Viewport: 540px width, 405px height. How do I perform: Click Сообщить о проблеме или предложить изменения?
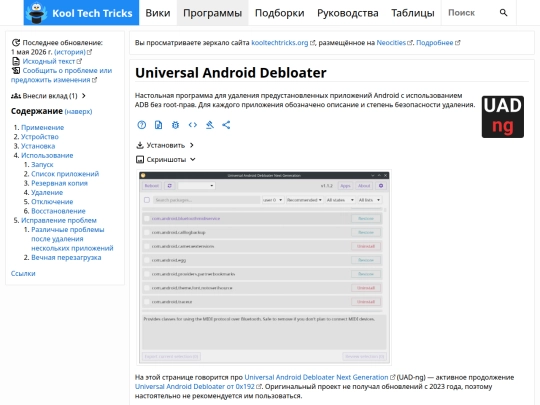pyautogui.click(x=61, y=75)
